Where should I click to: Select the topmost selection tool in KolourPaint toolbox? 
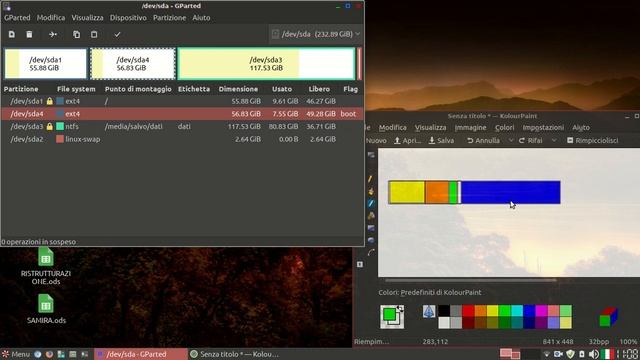point(371,155)
